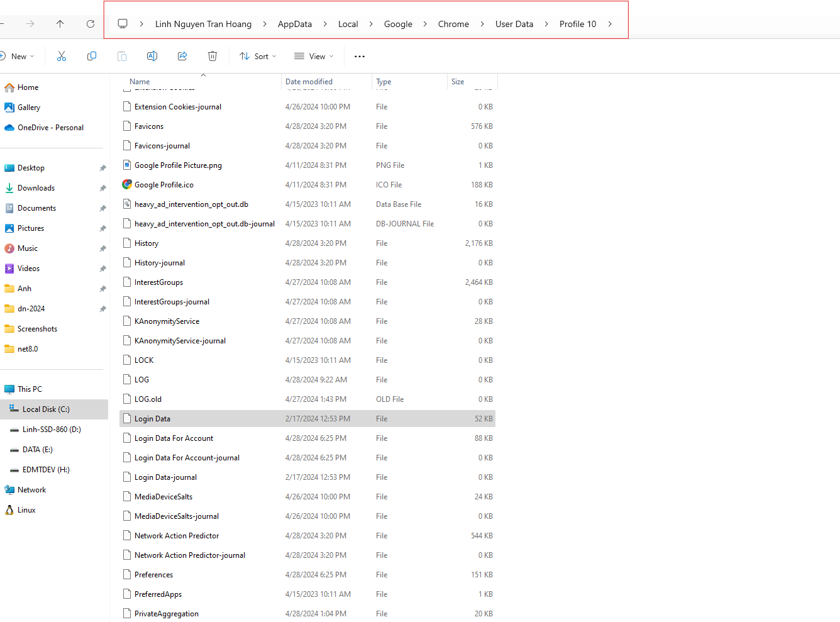Sort files by Type column header
Image resolution: width=840 pixels, height=622 pixels.
pyautogui.click(x=384, y=82)
